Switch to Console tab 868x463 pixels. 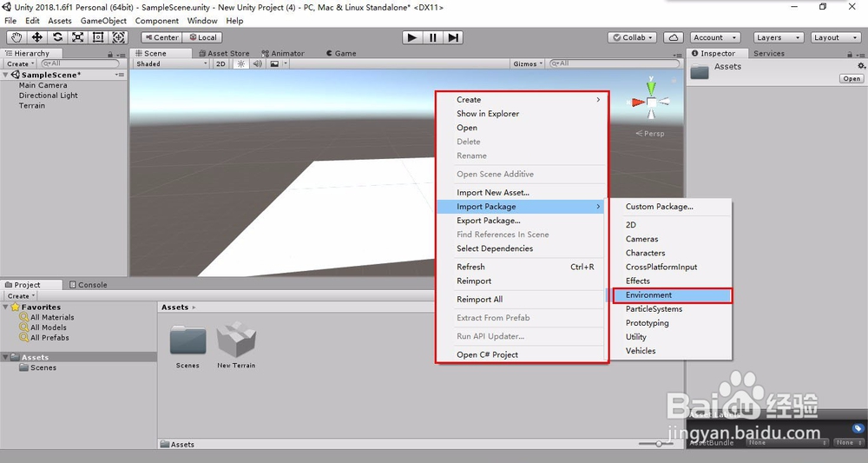coord(88,285)
